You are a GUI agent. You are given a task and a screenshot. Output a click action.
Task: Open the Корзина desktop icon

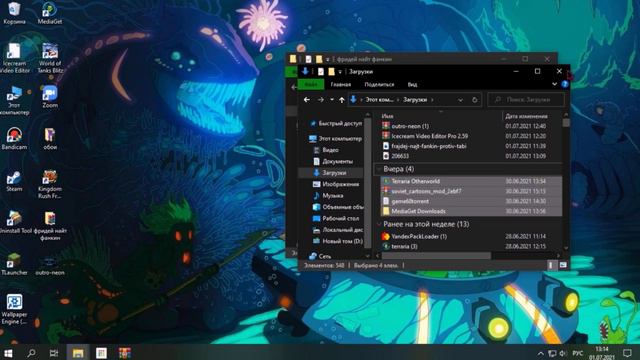click(14, 13)
